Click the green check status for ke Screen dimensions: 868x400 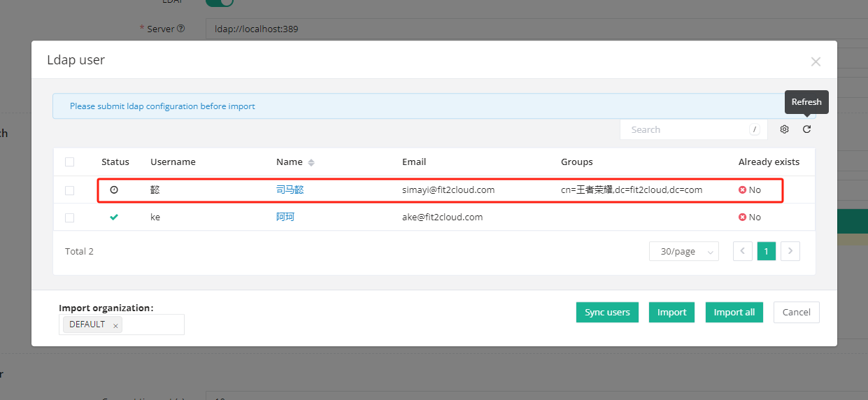pyautogui.click(x=114, y=217)
